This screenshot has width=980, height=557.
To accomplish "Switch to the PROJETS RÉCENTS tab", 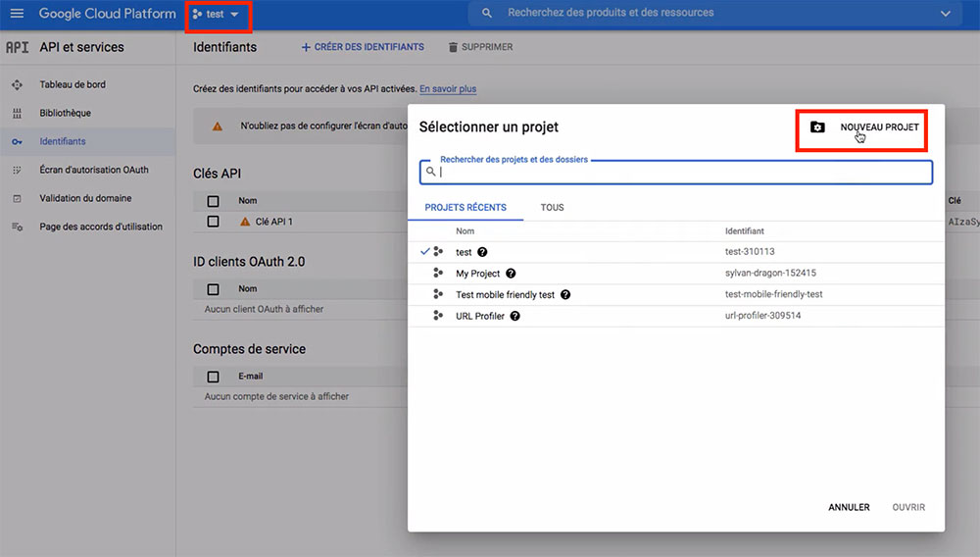I will tap(465, 208).
